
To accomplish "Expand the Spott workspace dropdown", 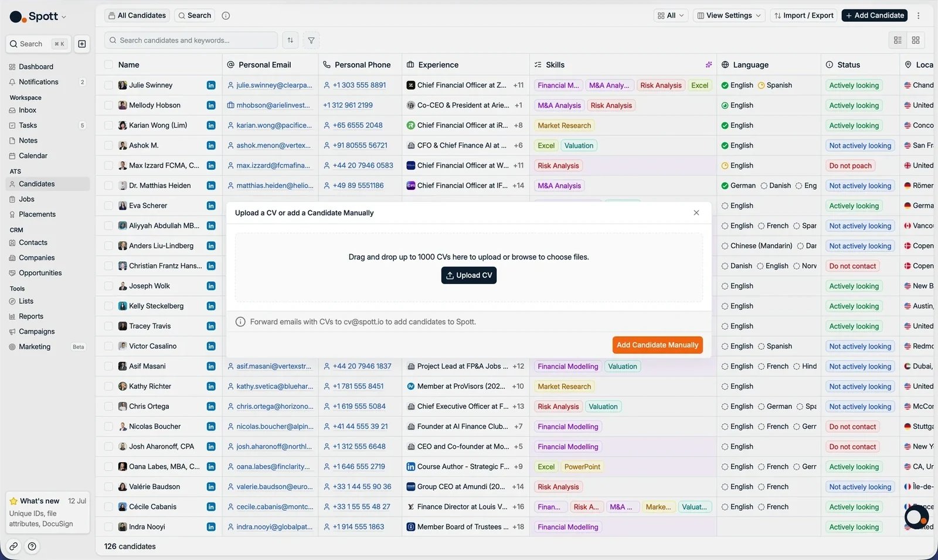I will click(x=39, y=16).
